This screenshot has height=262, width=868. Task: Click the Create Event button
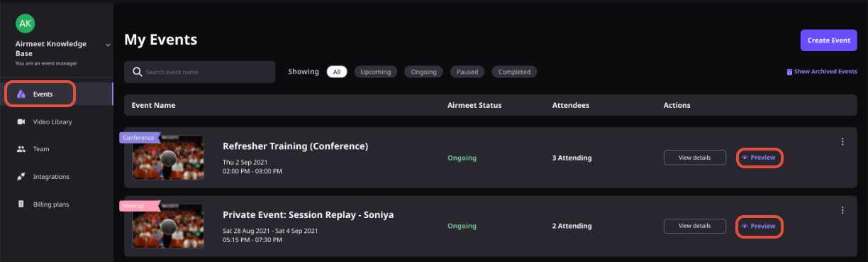pyautogui.click(x=828, y=40)
